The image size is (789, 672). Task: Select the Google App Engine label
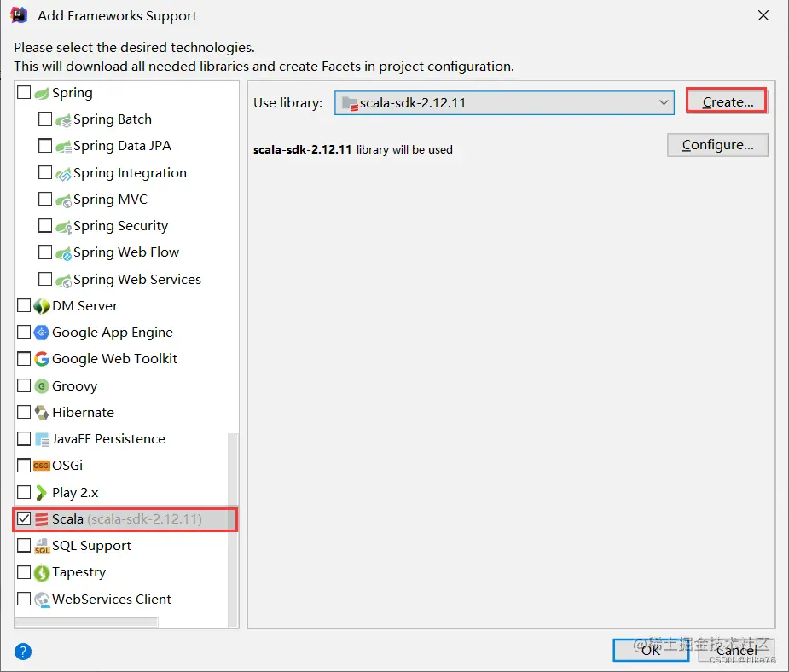[113, 333]
